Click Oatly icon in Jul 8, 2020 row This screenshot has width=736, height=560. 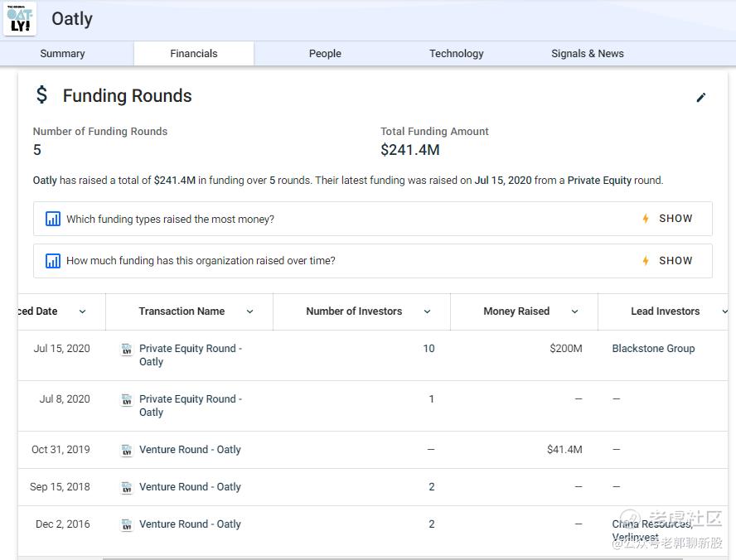click(127, 399)
